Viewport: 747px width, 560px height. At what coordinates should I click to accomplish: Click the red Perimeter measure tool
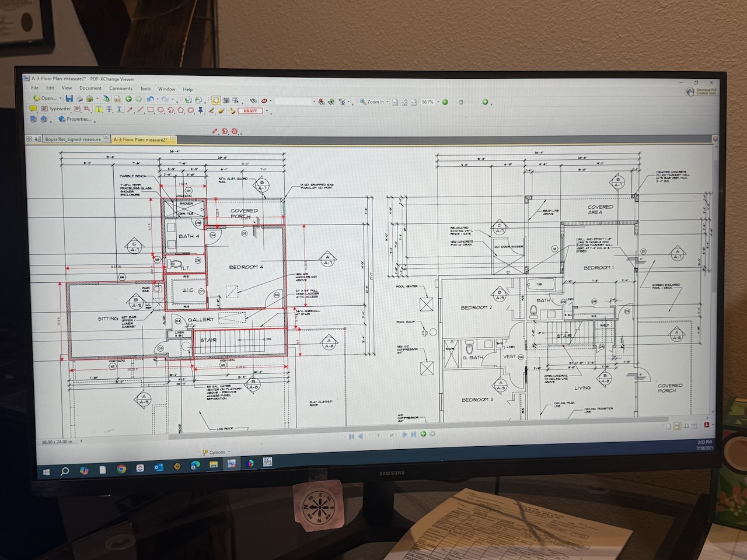coord(225,131)
